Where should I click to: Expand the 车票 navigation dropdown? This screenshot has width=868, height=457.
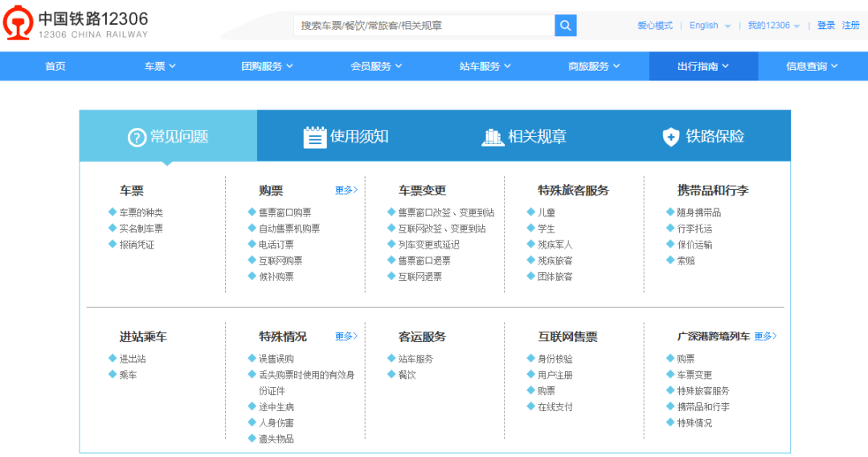tap(160, 67)
